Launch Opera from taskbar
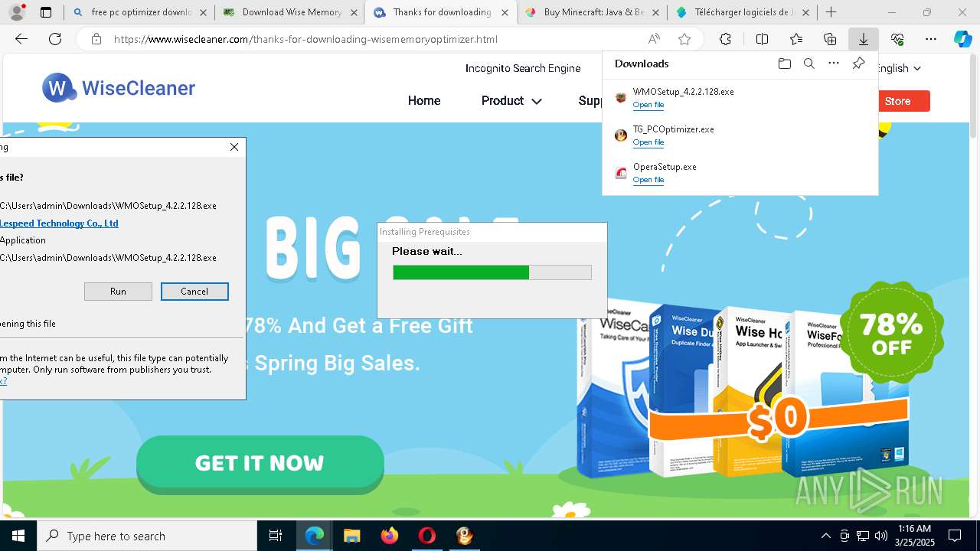The width and height of the screenshot is (980, 551). tap(426, 536)
